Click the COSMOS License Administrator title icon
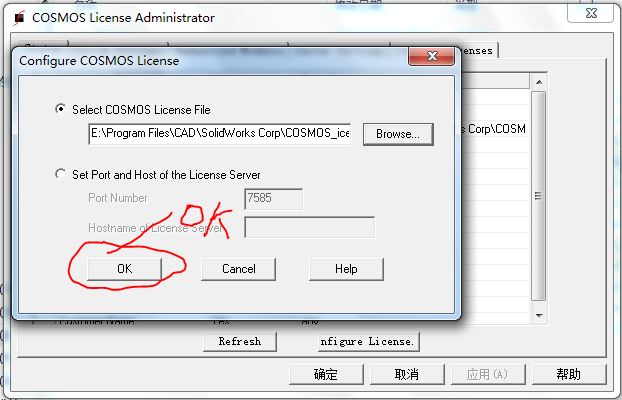622x400 pixels. coord(18,18)
